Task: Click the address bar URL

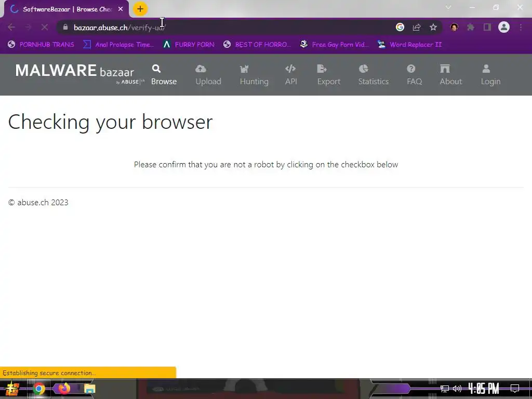Action: 119,28
